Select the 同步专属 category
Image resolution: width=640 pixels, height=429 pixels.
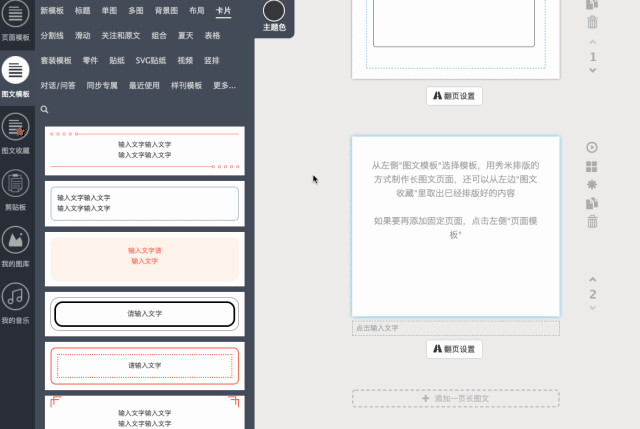coord(102,85)
